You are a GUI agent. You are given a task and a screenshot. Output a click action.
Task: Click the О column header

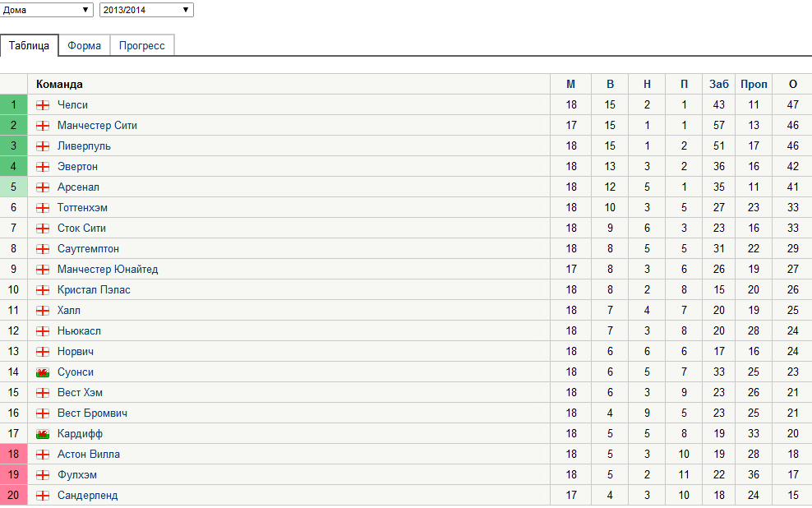[791, 84]
